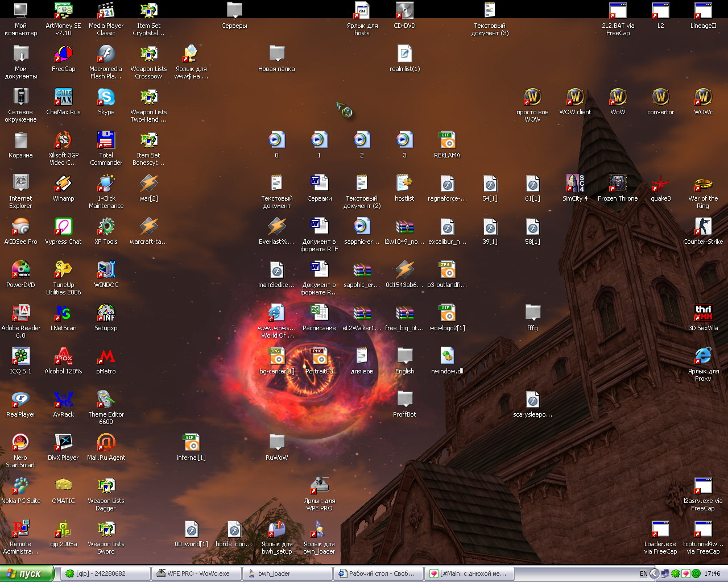Select the Counter-Strike shortcut

pyautogui.click(x=703, y=231)
